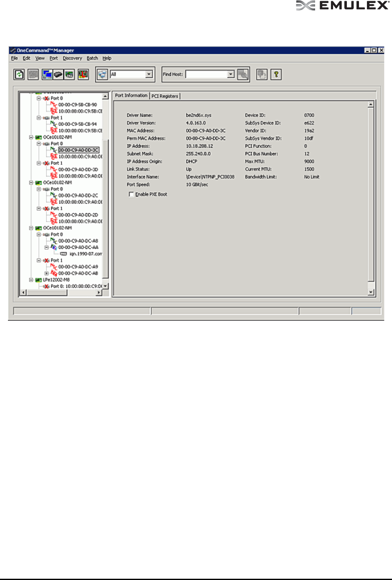Screen dimensions: 392x580
Task: Expand the 00-00-C9-A0-DC-AB node
Action: [x=47, y=273]
